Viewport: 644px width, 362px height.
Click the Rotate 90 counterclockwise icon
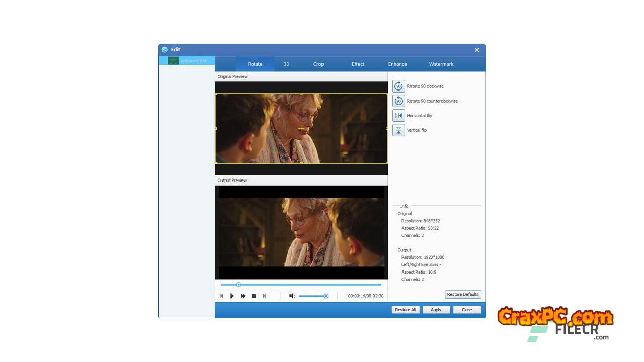click(x=398, y=101)
